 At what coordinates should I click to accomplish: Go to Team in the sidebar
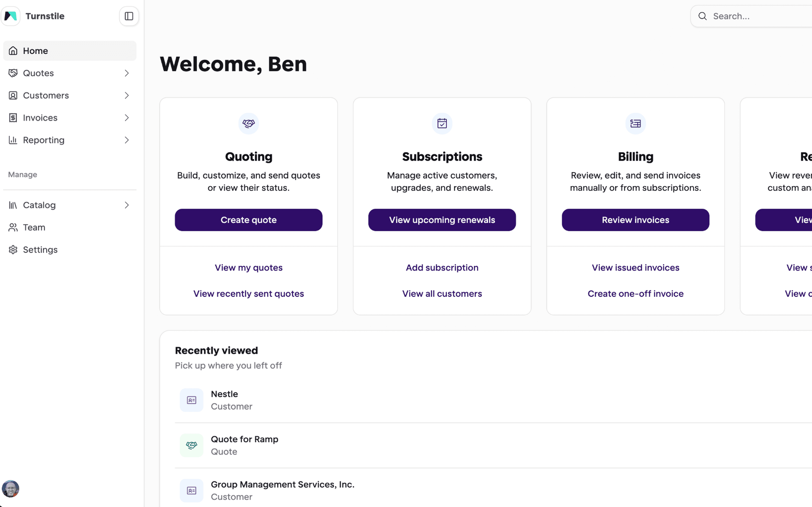click(x=34, y=227)
